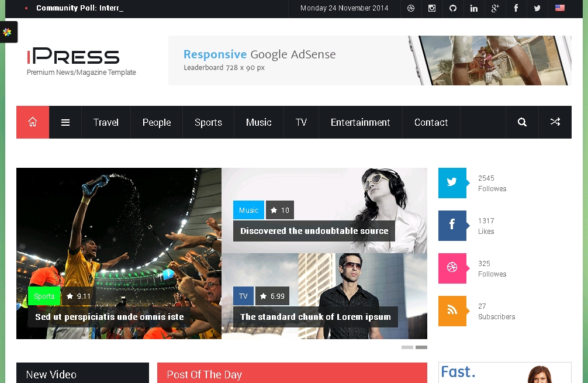This screenshot has height=383, width=588.
Task: Open the LinkedIn icon in top bar
Action: click(x=474, y=8)
